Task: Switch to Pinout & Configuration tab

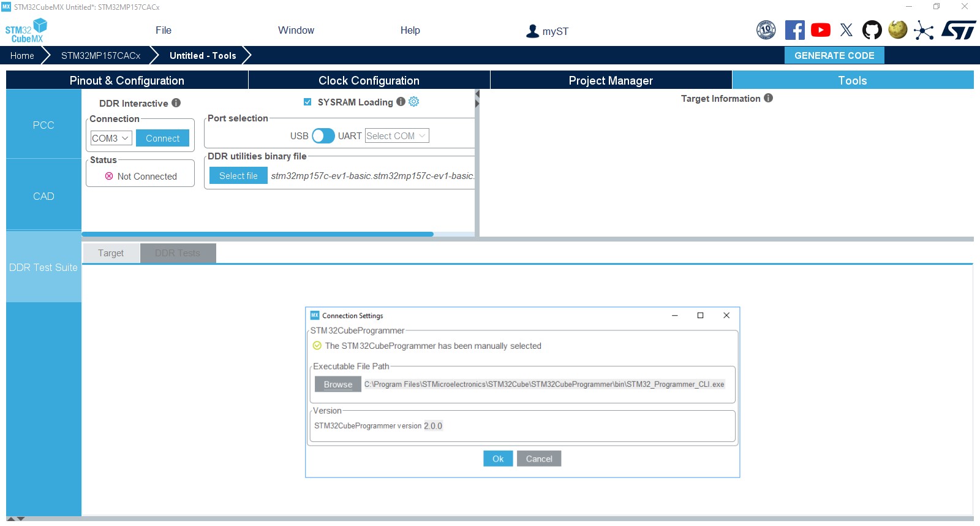Action: 127,80
